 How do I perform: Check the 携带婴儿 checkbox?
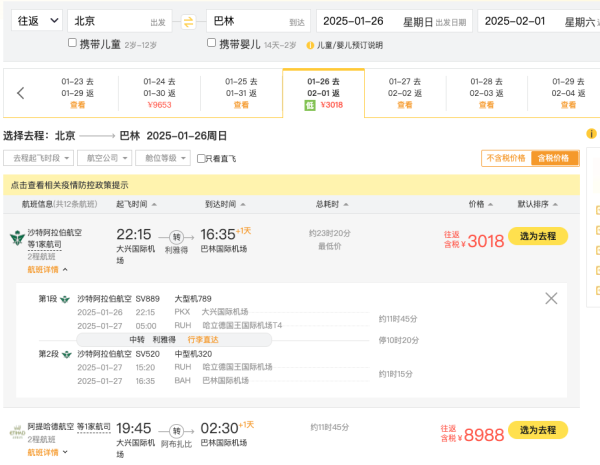click(211, 42)
